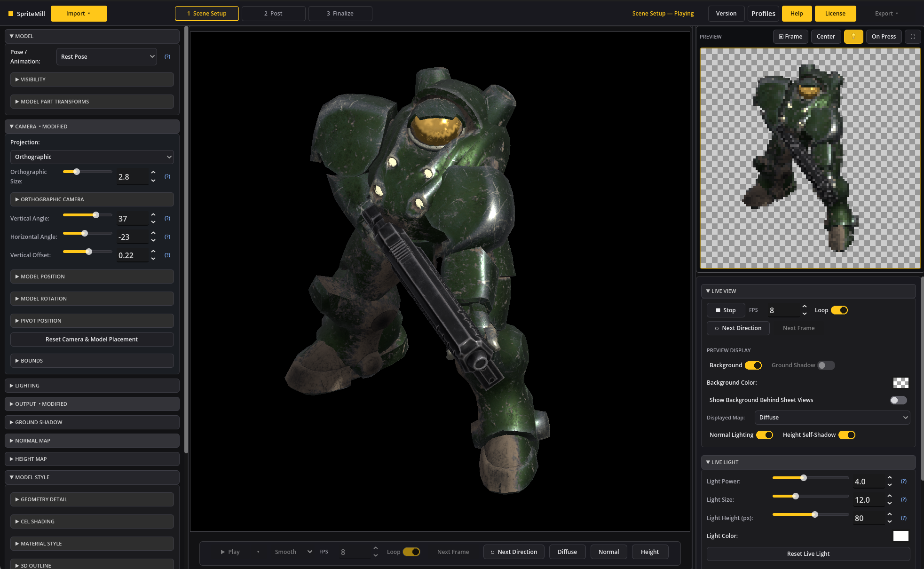This screenshot has width=924, height=569.
Task: Toggle the Frame button in Preview
Action: pyautogui.click(x=790, y=37)
